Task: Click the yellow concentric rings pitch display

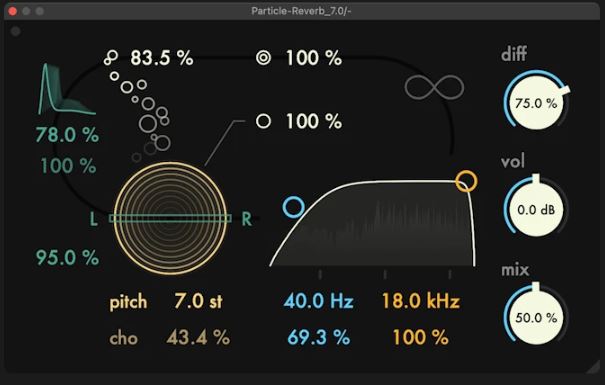Action: tap(170, 218)
